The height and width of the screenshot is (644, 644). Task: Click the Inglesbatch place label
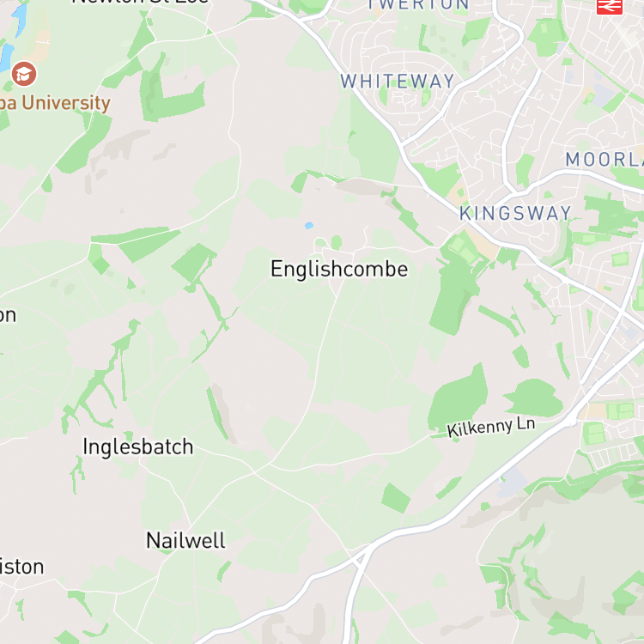pyautogui.click(x=138, y=447)
